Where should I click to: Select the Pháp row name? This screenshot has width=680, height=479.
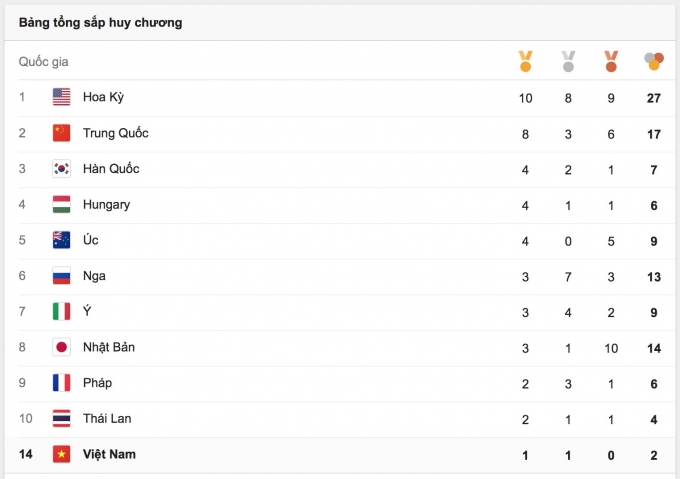[x=98, y=383]
